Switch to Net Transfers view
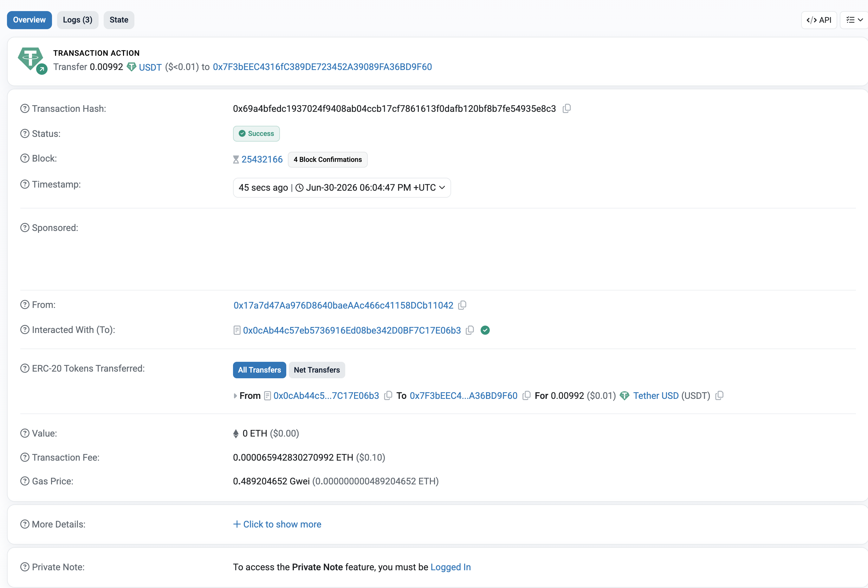868x588 pixels. (x=317, y=370)
